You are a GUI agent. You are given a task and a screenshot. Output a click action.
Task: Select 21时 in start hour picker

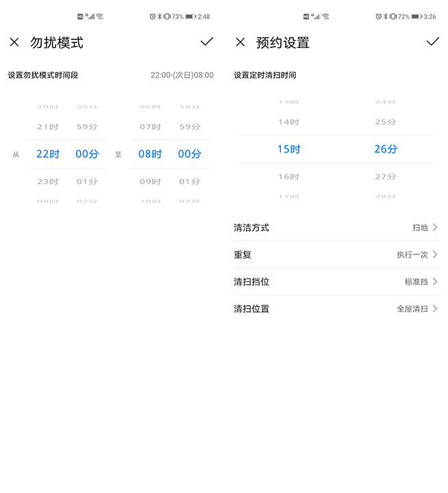pyautogui.click(x=47, y=127)
